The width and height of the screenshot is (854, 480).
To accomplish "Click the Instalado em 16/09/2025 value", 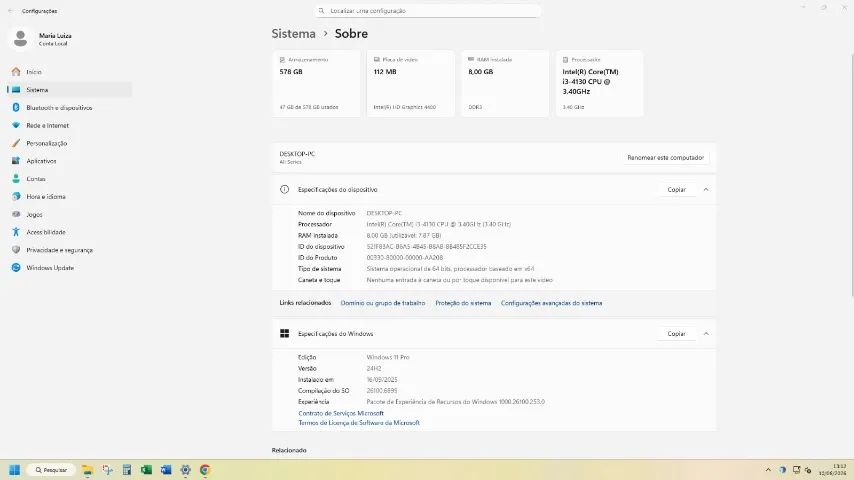I will coord(382,380).
